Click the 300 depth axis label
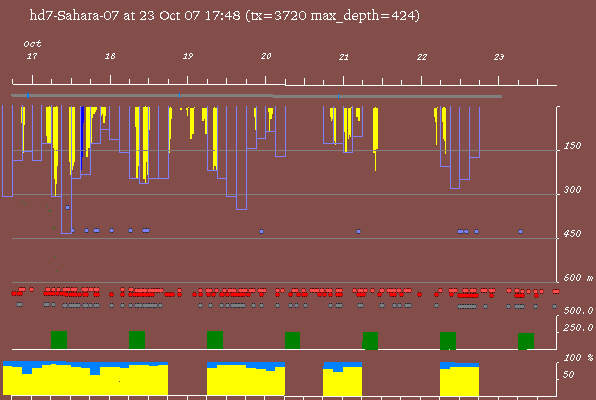The image size is (596, 400). (572, 190)
